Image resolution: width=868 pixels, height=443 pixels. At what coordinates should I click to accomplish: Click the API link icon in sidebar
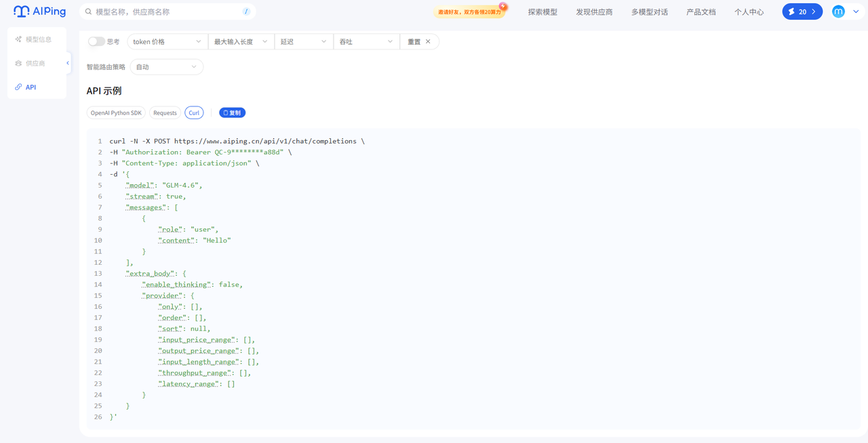coord(18,87)
